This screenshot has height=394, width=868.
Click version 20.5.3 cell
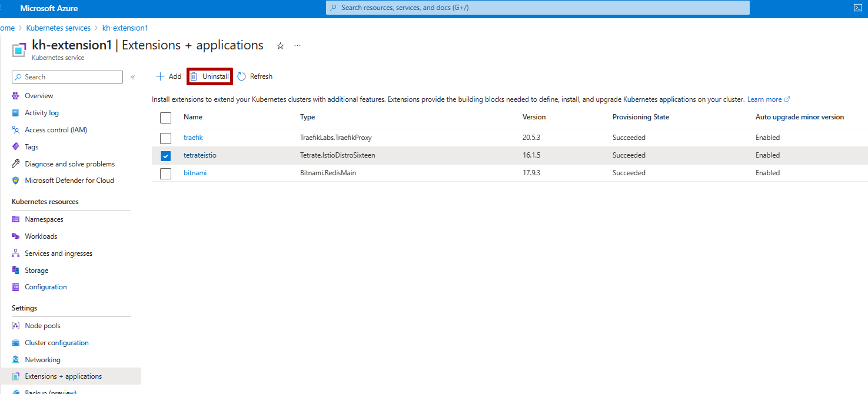coord(532,138)
